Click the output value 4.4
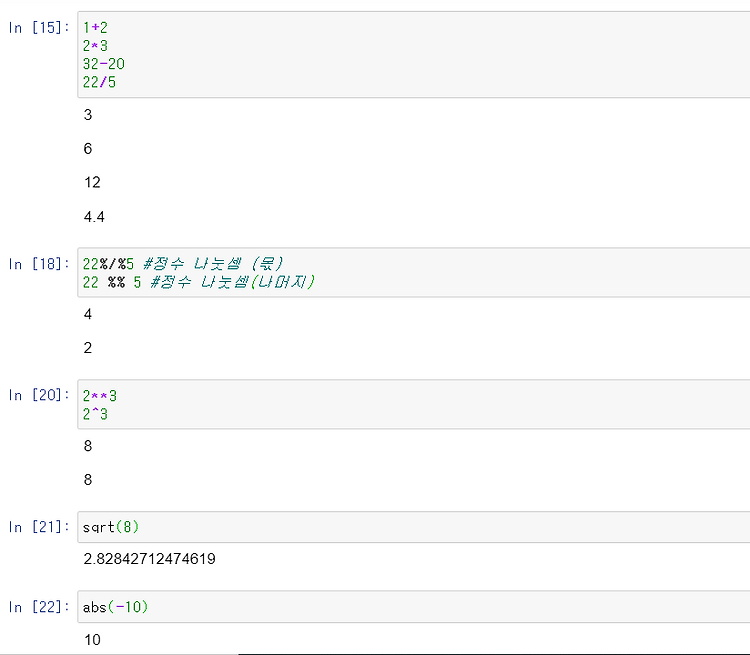The width and height of the screenshot is (750, 655). coord(94,217)
